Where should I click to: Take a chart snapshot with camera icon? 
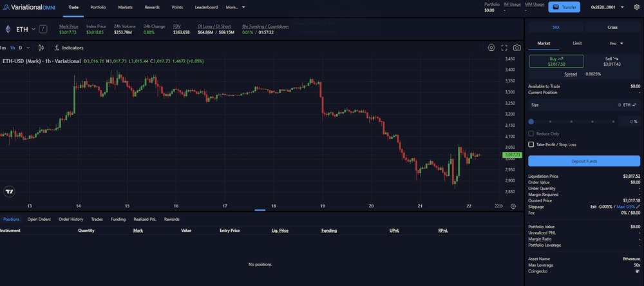(x=516, y=48)
